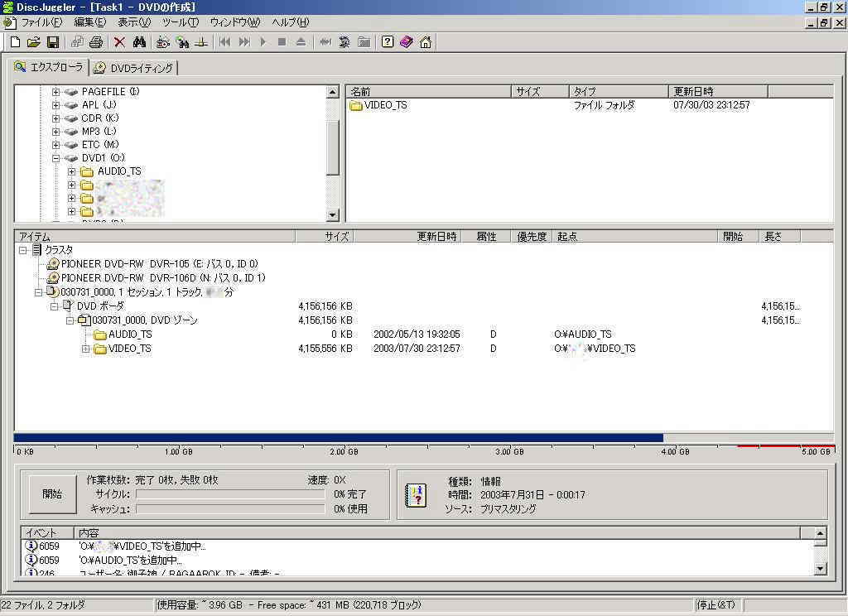The width and height of the screenshot is (848, 616).
Task: Click the stop toolbar button
Action: (x=282, y=41)
